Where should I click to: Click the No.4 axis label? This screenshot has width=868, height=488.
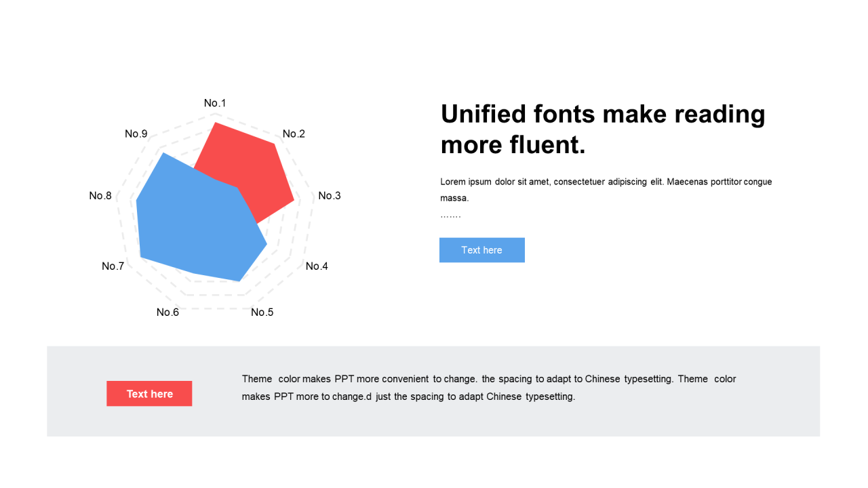(317, 266)
